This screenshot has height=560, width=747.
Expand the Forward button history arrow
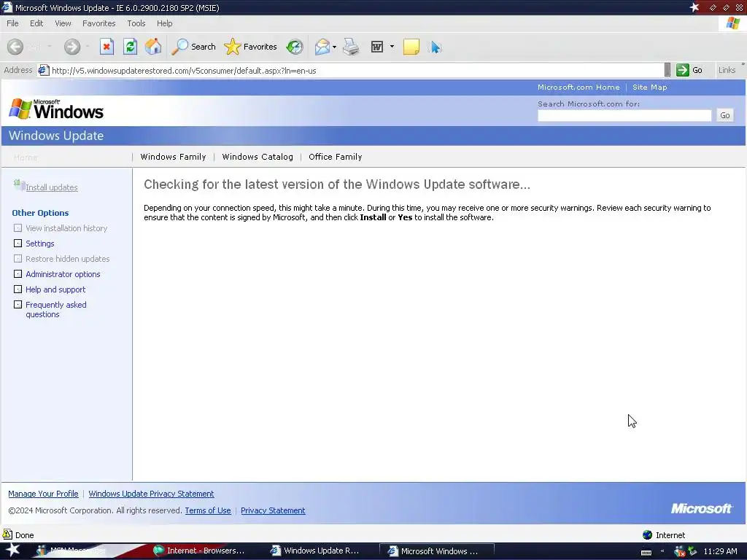click(x=88, y=47)
